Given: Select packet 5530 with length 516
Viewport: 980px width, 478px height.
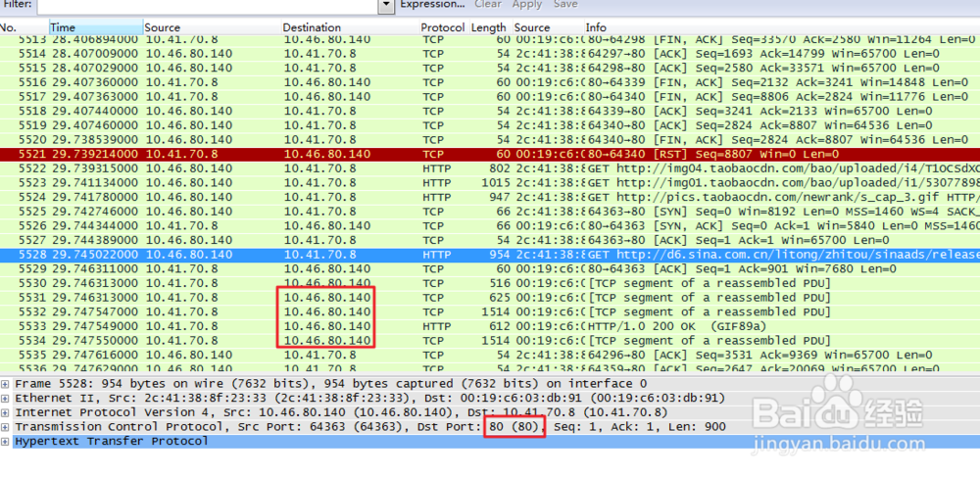Looking at the screenshot, I should point(490,283).
